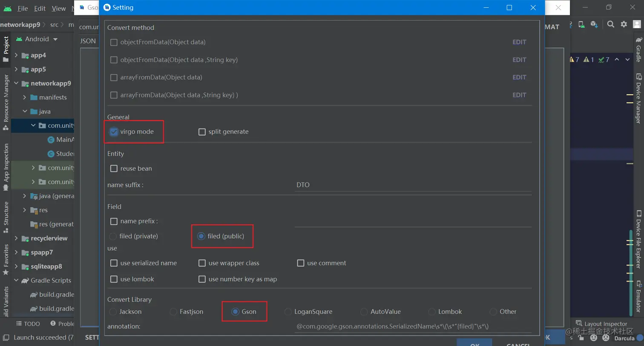Screen dimensions: 644x346
Task: Select AutoValue convert library
Action: 364,312
